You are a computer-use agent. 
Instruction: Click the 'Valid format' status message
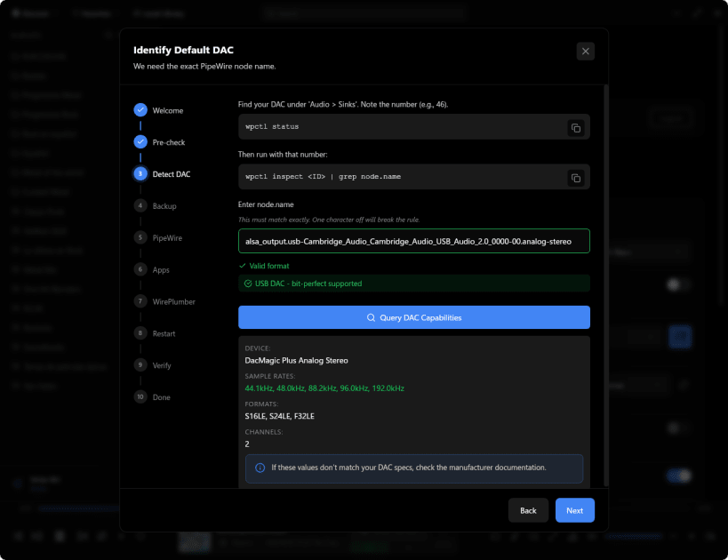click(264, 266)
